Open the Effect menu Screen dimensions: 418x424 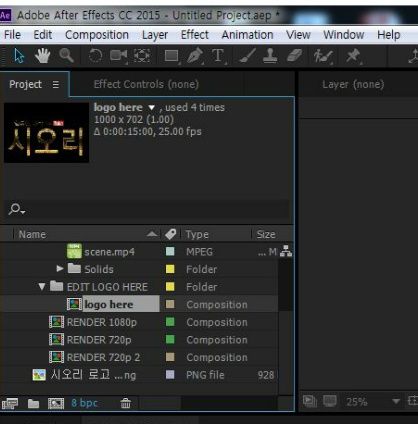194,35
